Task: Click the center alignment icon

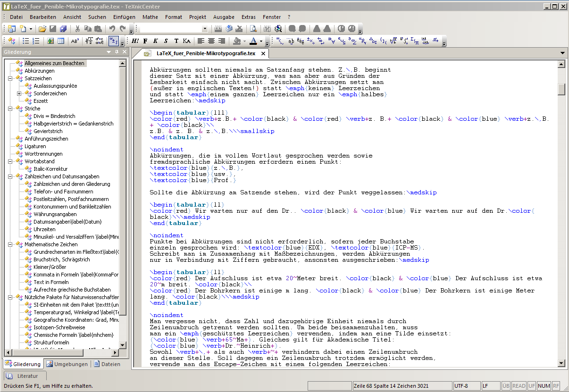Action: pos(211,41)
